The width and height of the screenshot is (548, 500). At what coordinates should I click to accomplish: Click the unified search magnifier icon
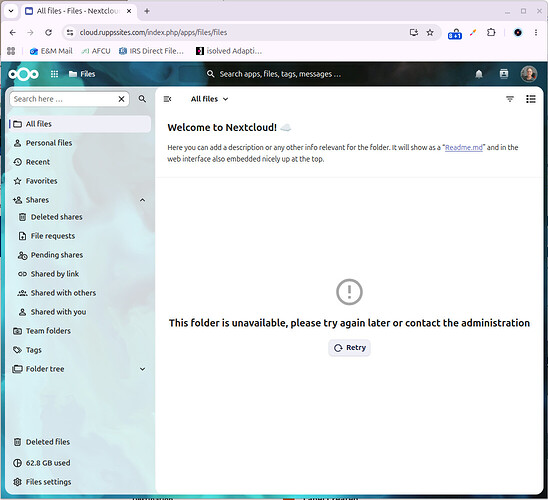pyautogui.click(x=210, y=74)
